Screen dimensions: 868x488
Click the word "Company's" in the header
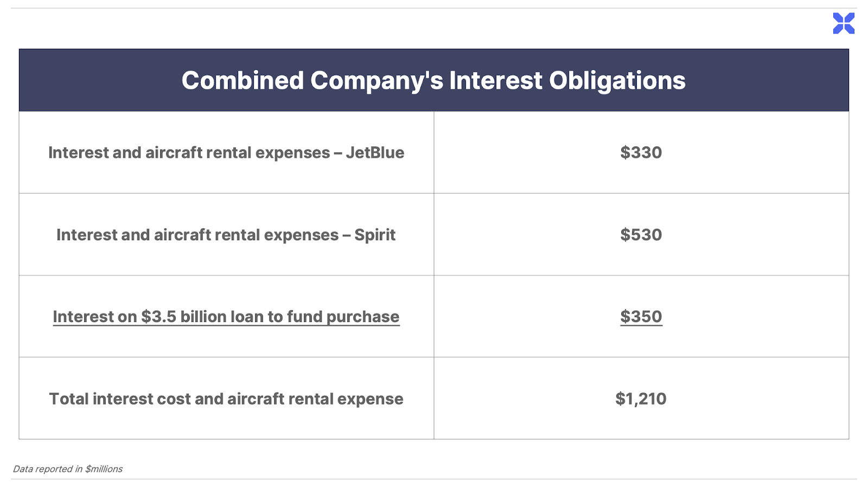376,80
